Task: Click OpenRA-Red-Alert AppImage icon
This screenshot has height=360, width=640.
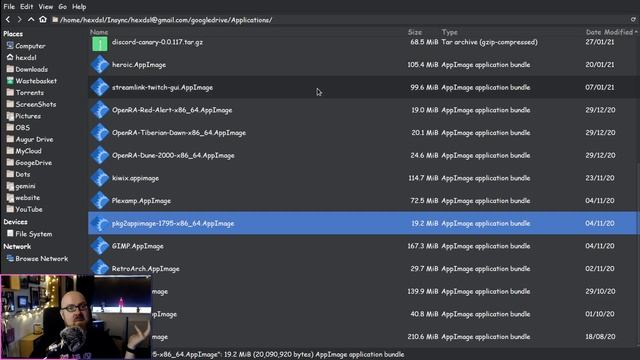Action: 100,110
